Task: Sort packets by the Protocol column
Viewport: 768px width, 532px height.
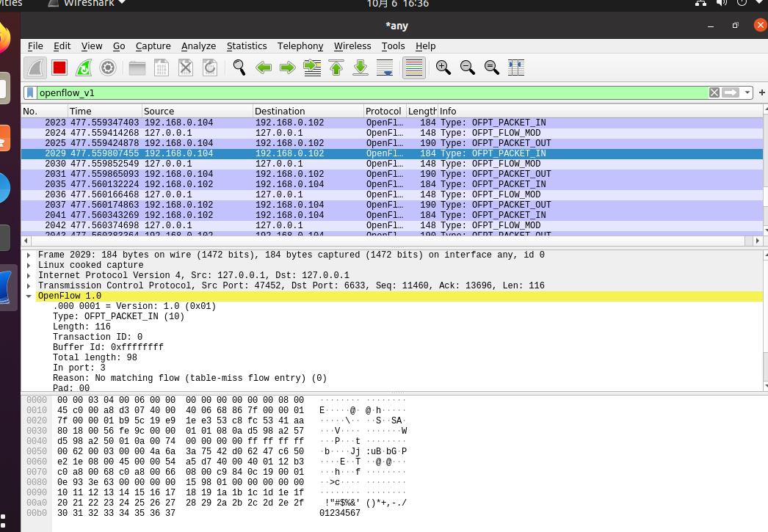Action: pos(385,111)
